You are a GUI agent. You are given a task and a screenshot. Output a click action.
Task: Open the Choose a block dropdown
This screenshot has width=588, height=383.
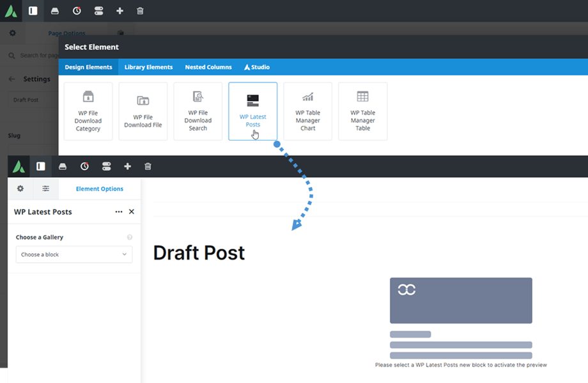point(74,254)
